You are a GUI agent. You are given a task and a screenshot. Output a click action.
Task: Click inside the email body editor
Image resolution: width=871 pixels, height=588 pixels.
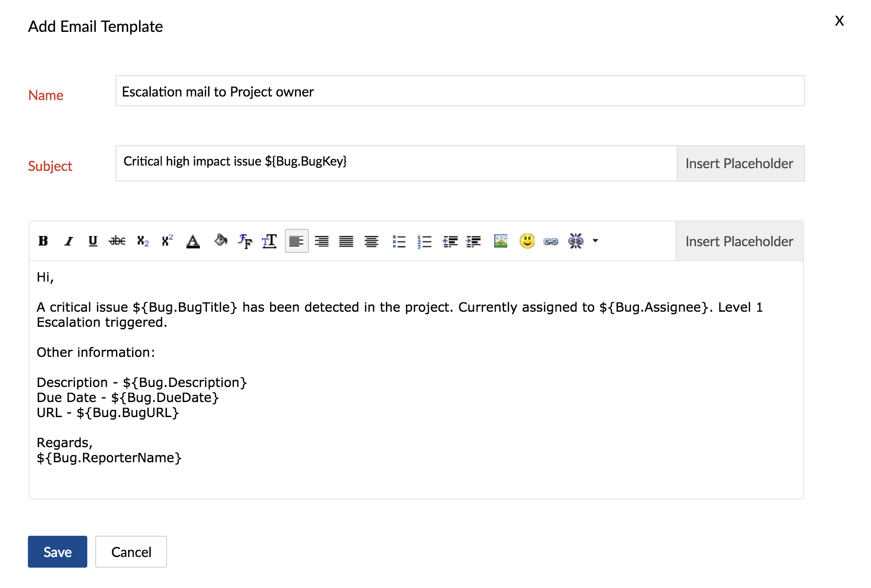[416, 380]
